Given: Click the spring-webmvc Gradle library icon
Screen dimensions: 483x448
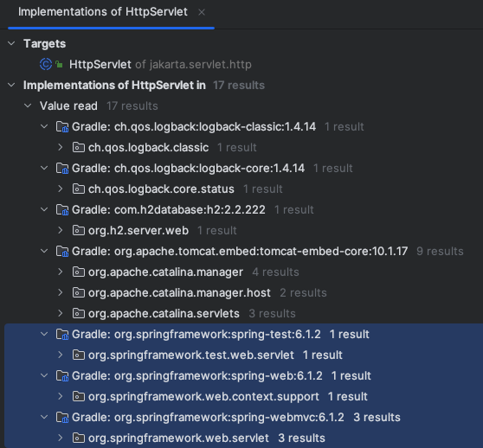Looking at the screenshot, I should click(x=62, y=418).
